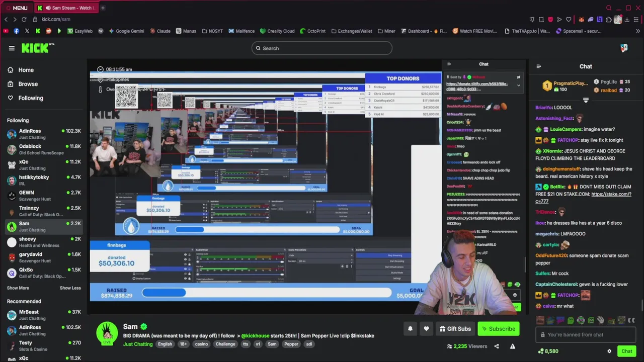This screenshot has width=644, height=362.
Task: Click the browser extensions puzzle icon
Action: coord(609,20)
